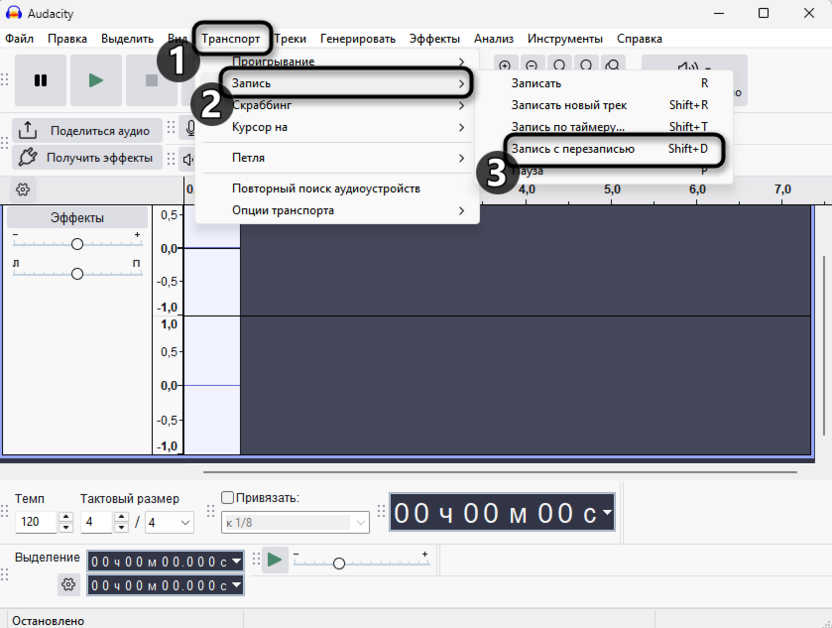Open the track Effects button
832x628 pixels.
click(x=77, y=218)
